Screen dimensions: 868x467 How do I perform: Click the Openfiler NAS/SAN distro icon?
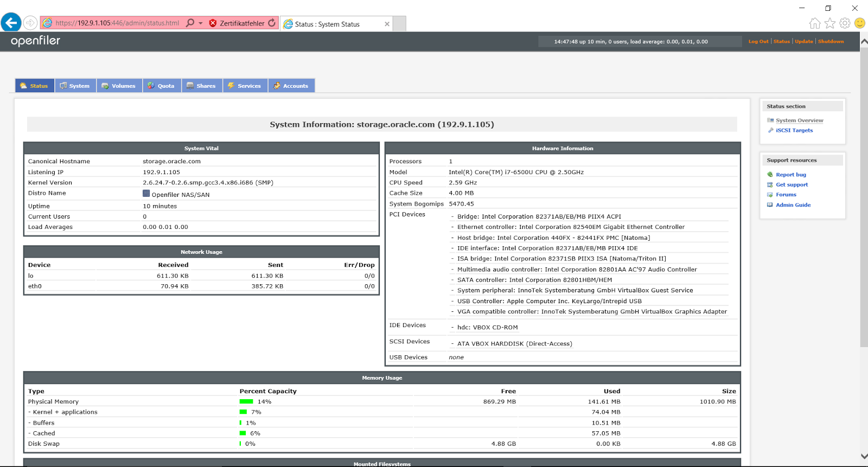[146, 193]
